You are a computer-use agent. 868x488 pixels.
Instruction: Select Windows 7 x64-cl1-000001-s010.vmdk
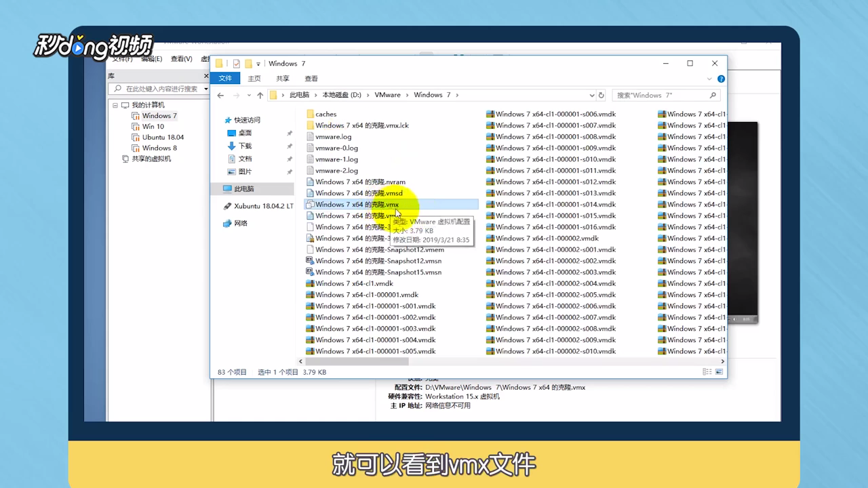click(555, 159)
